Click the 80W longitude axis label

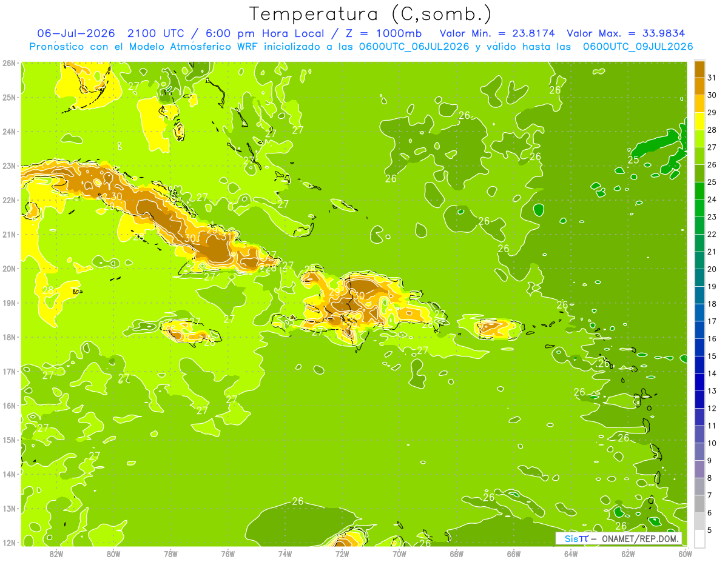[x=113, y=554]
